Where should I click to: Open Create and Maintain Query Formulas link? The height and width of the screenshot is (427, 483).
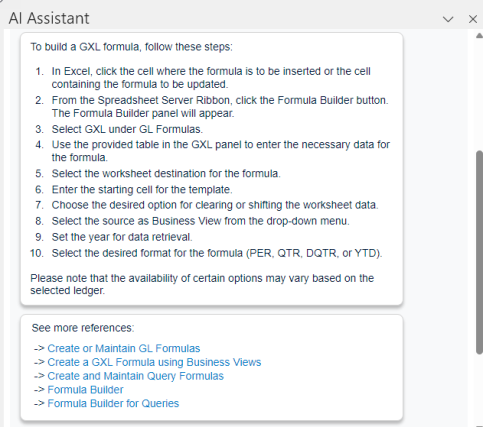pyautogui.click(x=135, y=376)
